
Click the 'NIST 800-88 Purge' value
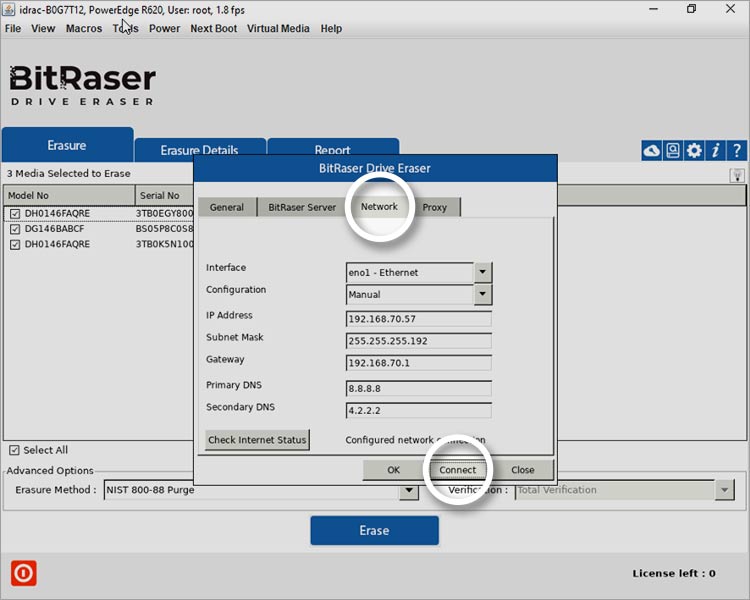[150, 490]
